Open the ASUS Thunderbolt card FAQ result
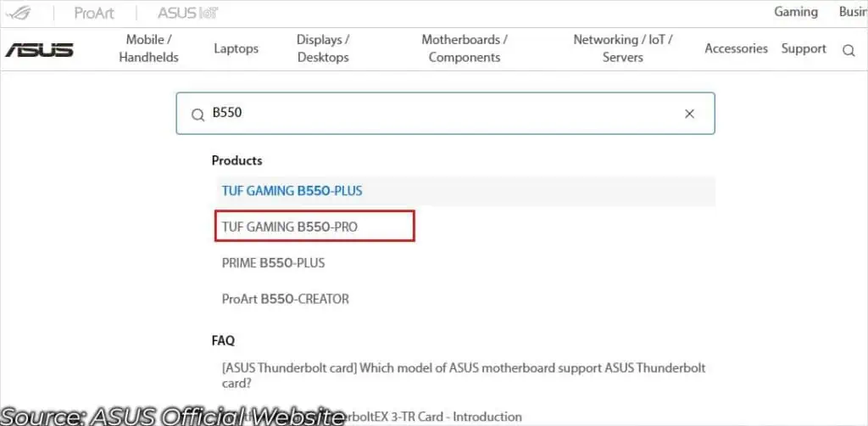 [464, 375]
